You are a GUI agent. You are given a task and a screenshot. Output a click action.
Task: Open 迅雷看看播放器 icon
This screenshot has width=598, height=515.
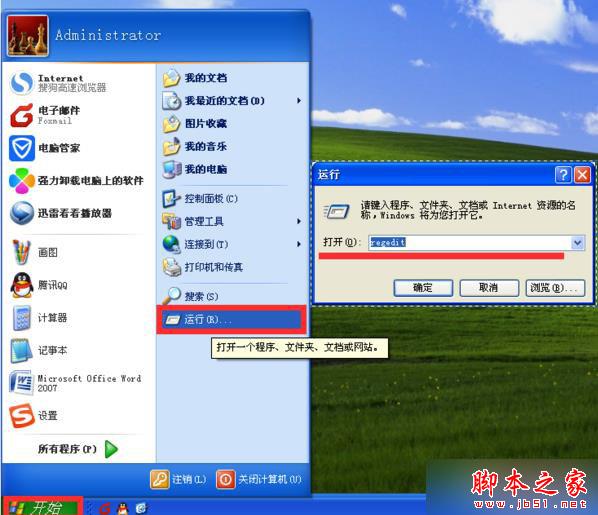tap(21, 213)
